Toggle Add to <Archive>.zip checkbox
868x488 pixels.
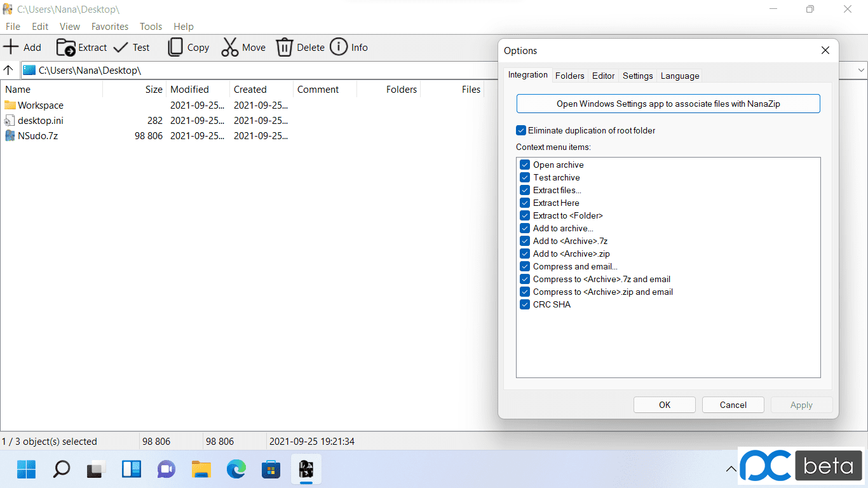(x=525, y=254)
